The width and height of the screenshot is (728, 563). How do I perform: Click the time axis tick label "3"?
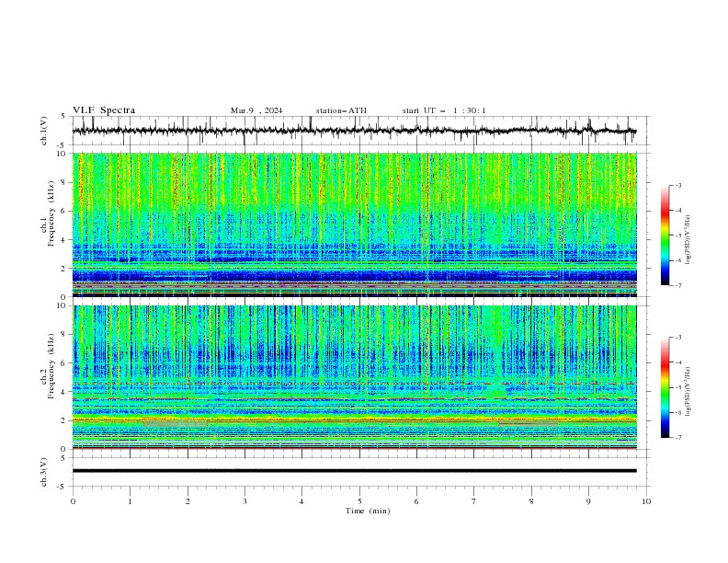pyautogui.click(x=245, y=501)
